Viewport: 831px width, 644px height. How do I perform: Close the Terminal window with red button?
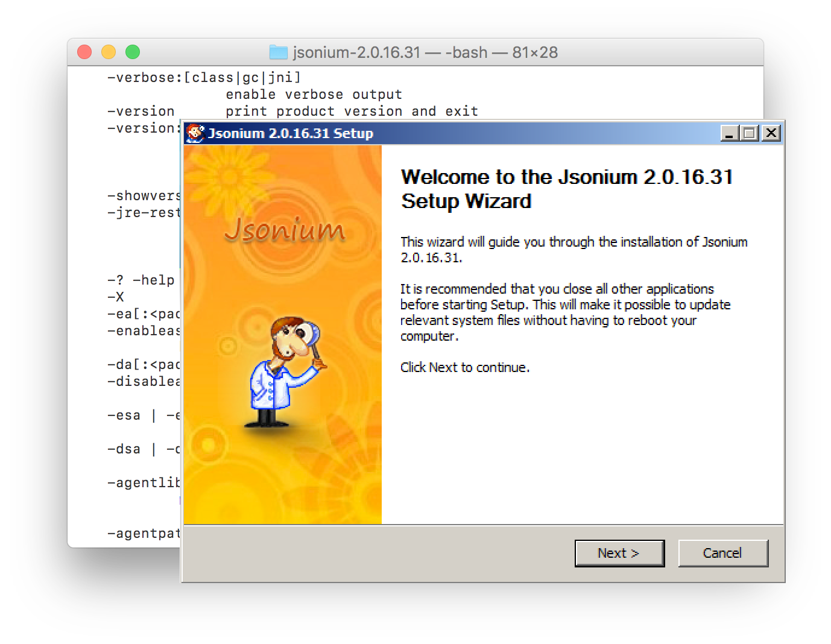(x=85, y=52)
